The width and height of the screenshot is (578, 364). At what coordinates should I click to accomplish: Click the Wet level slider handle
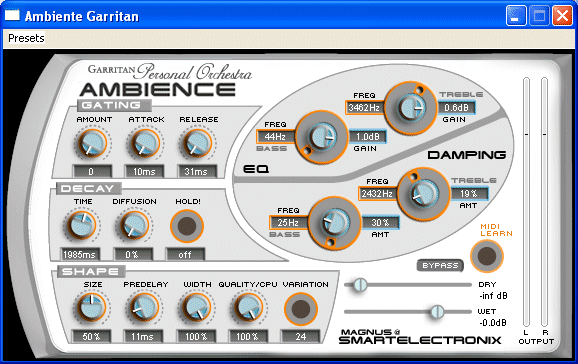pyautogui.click(x=438, y=312)
